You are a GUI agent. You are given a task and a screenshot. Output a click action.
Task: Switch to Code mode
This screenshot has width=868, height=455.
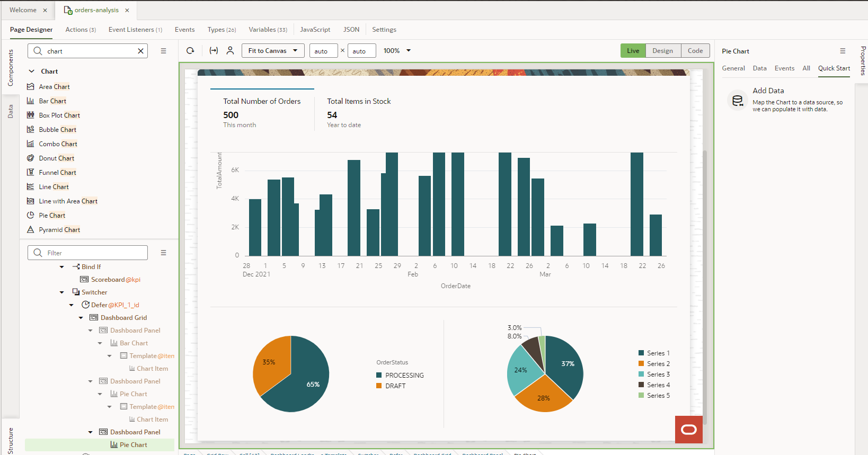click(695, 51)
